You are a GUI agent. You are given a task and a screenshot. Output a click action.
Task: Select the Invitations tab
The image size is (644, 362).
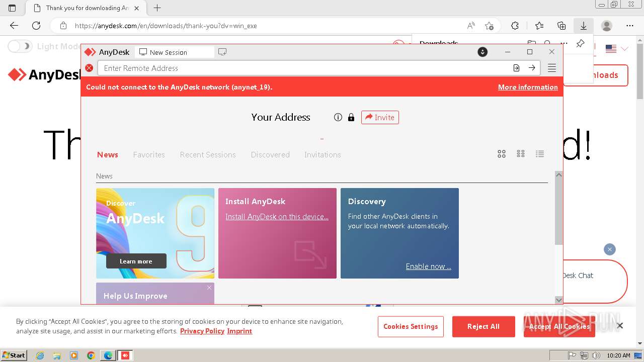[x=323, y=154]
